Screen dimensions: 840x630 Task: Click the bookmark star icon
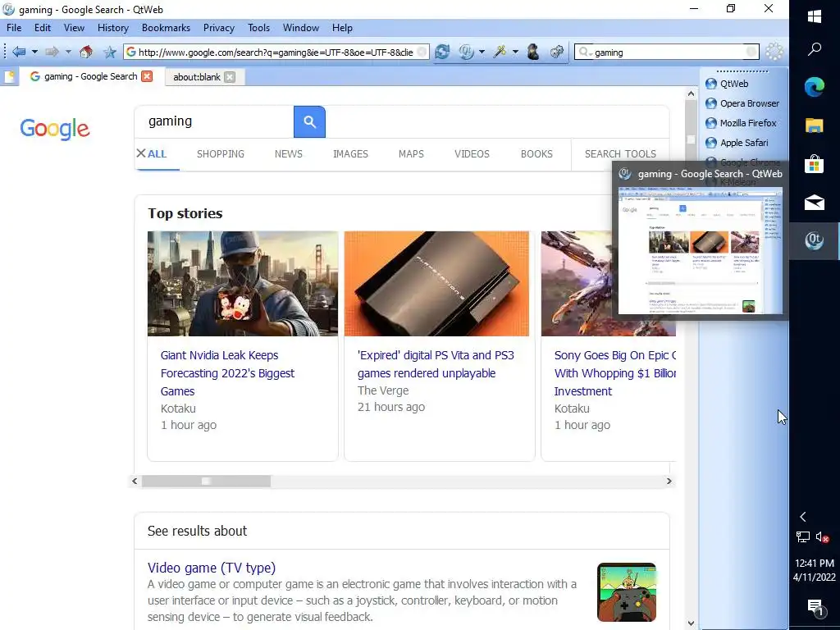click(x=110, y=52)
